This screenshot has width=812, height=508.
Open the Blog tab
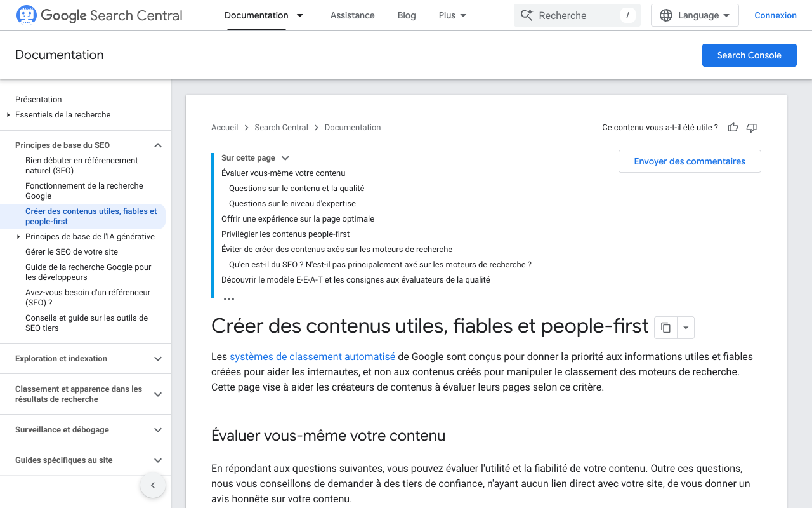coord(407,15)
